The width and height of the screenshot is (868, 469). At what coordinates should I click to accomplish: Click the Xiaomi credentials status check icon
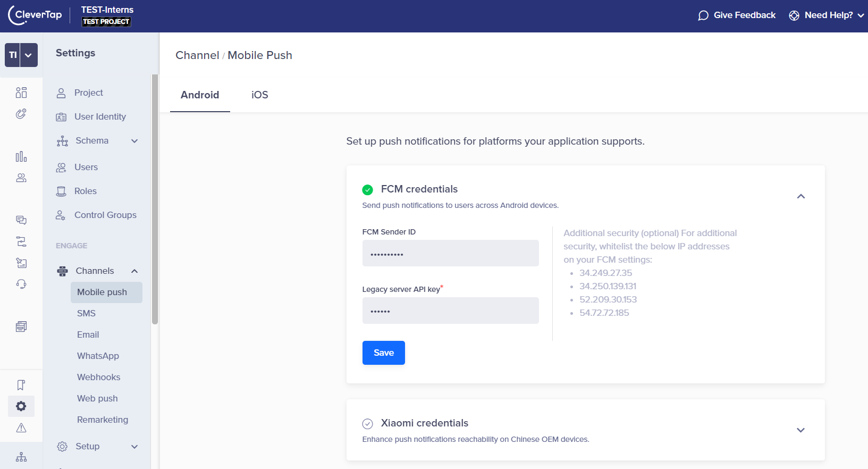point(367,424)
